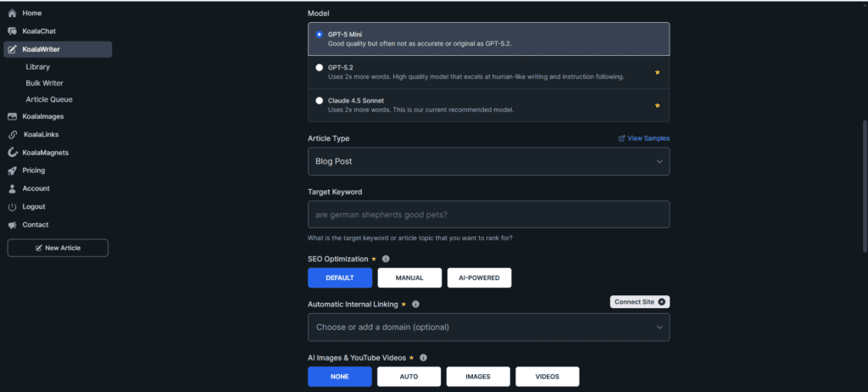This screenshot has width=868, height=392.
Task: Click the KoalaChat speech bubble icon
Action: pos(12,31)
